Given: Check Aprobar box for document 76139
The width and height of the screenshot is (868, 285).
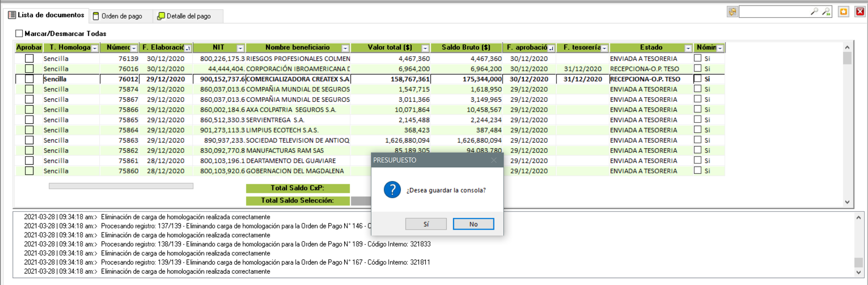Looking at the screenshot, I should tap(29, 59).
